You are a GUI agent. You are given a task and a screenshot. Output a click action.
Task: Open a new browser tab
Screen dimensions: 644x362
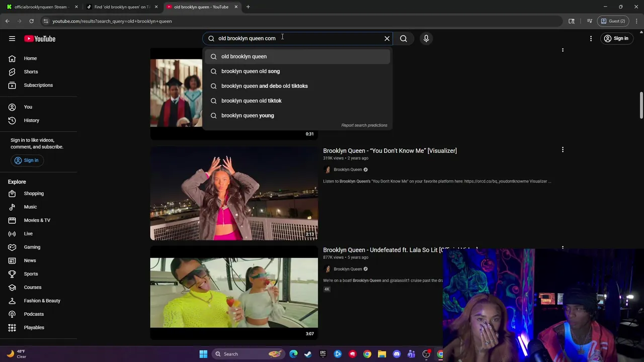tap(248, 7)
